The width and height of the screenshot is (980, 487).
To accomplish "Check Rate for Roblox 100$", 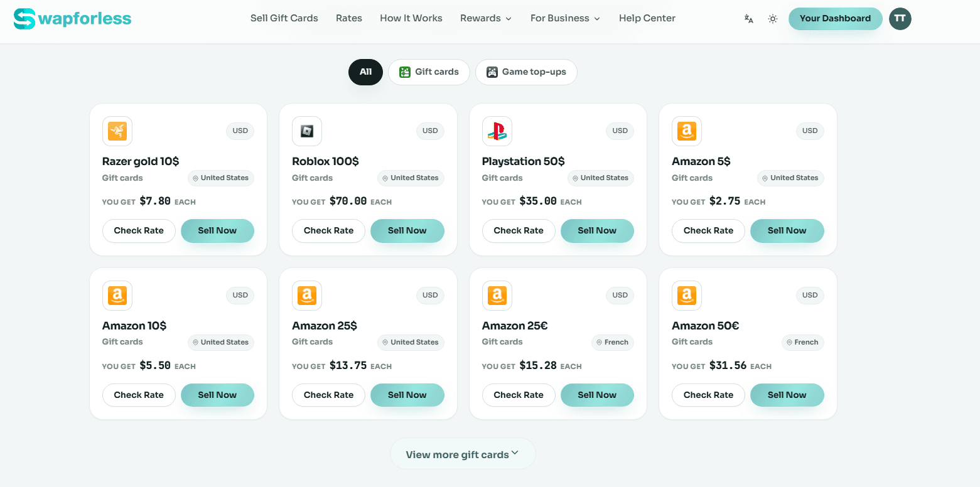I will coord(328,231).
